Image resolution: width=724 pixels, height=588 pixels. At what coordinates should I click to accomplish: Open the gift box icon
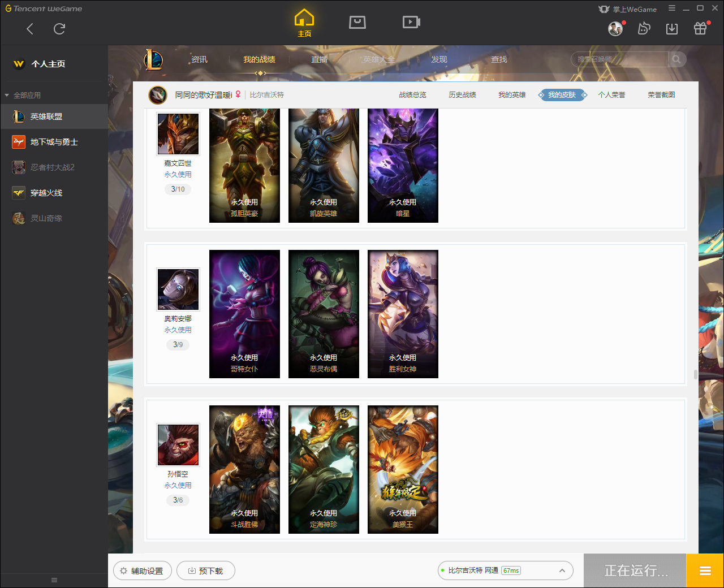[x=700, y=28]
